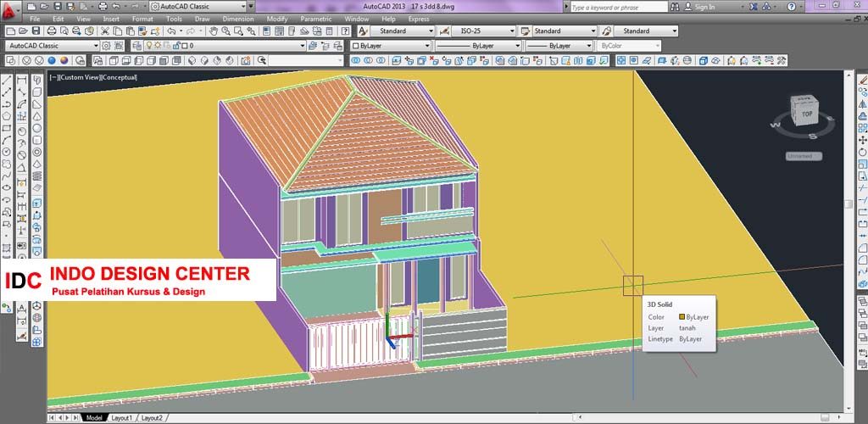Apply Realistic visual style blue sphere
Image resolution: width=868 pixels, height=424 pixels.
pos(52,60)
